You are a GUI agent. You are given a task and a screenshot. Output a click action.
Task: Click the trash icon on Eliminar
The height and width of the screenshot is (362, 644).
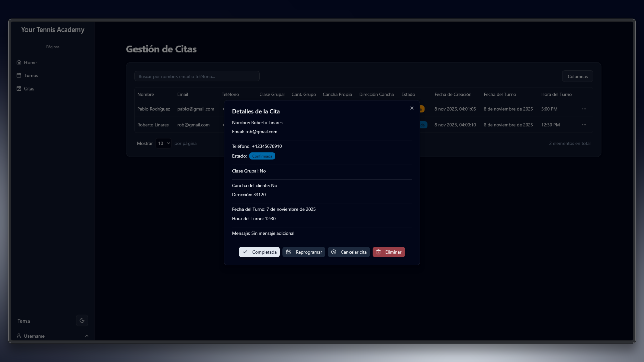click(378, 252)
